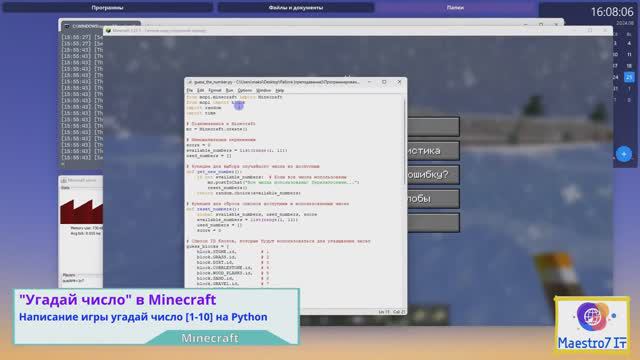
Task: Click the topmost Minecraft menu button beside IDLE
Action: [x=433, y=127]
